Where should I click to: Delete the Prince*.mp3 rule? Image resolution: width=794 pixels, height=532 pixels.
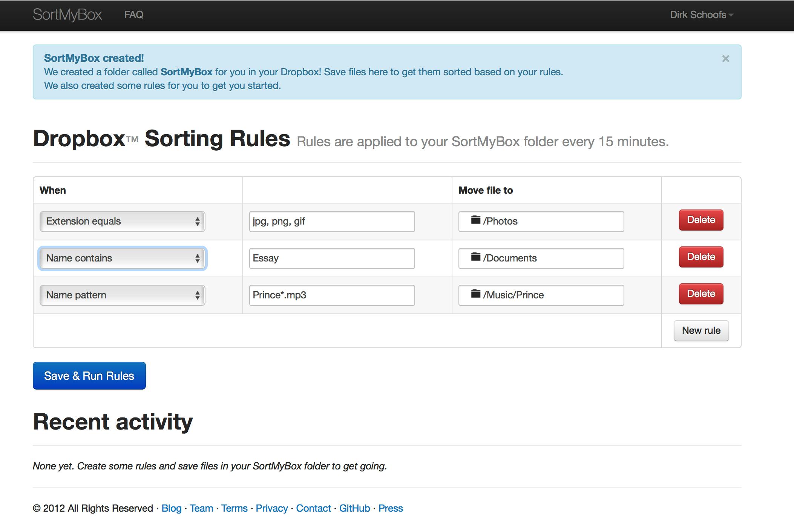tap(701, 294)
